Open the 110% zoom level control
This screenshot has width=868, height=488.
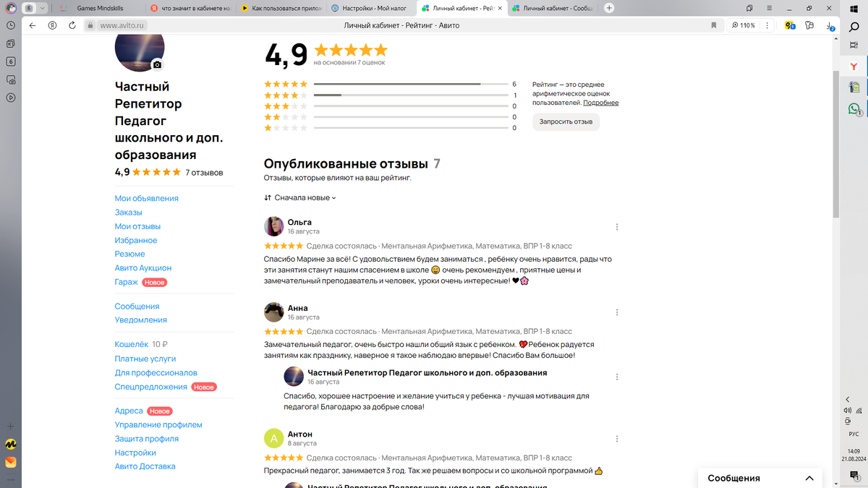743,25
